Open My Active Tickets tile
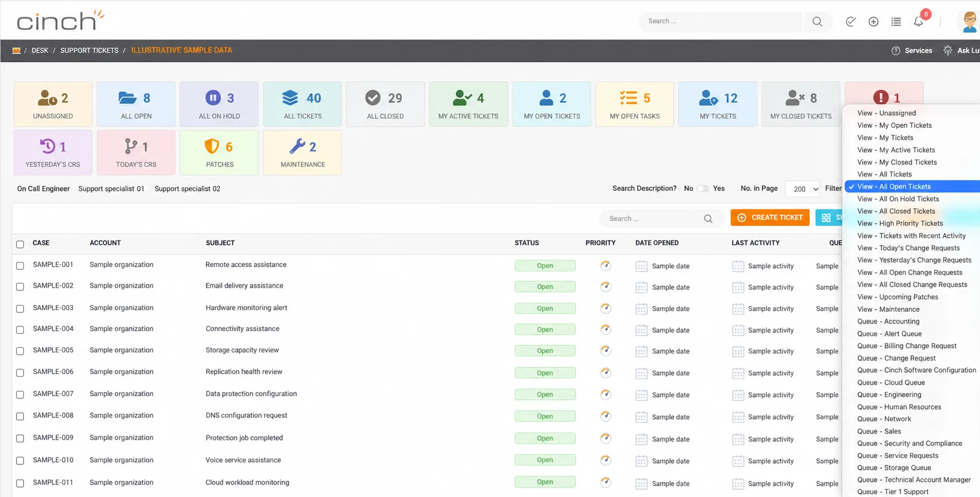Screen dimensions: 980x497 click(x=469, y=104)
